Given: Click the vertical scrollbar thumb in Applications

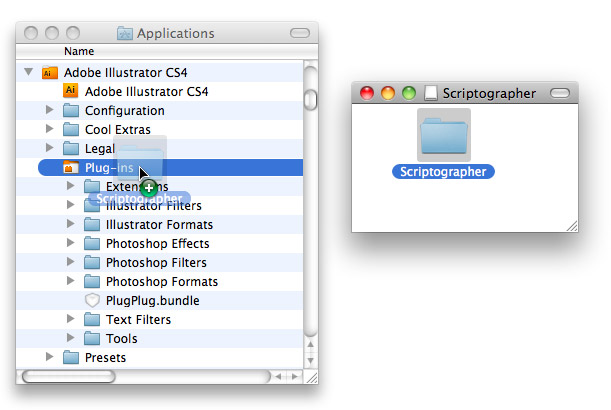Looking at the screenshot, I should point(311,100).
